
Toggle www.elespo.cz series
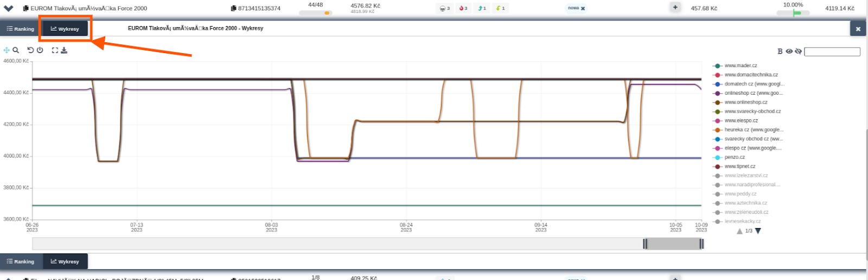pyautogui.click(x=736, y=121)
